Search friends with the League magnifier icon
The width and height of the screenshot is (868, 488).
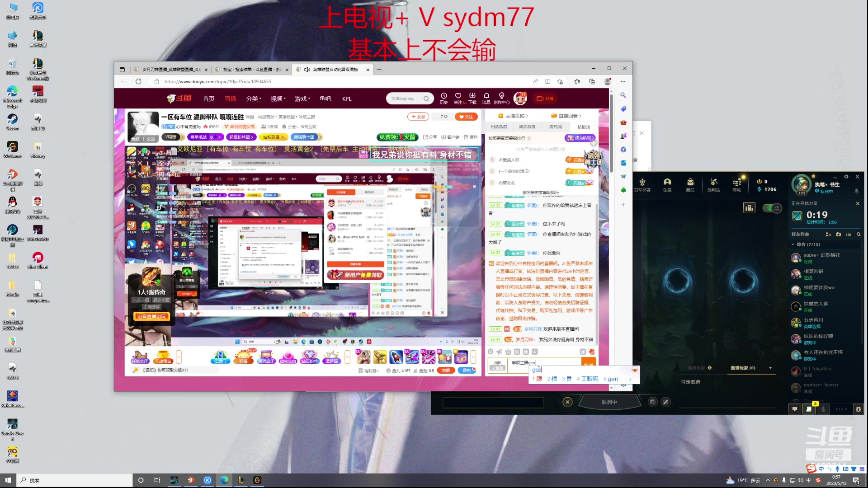tap(859, 235)
